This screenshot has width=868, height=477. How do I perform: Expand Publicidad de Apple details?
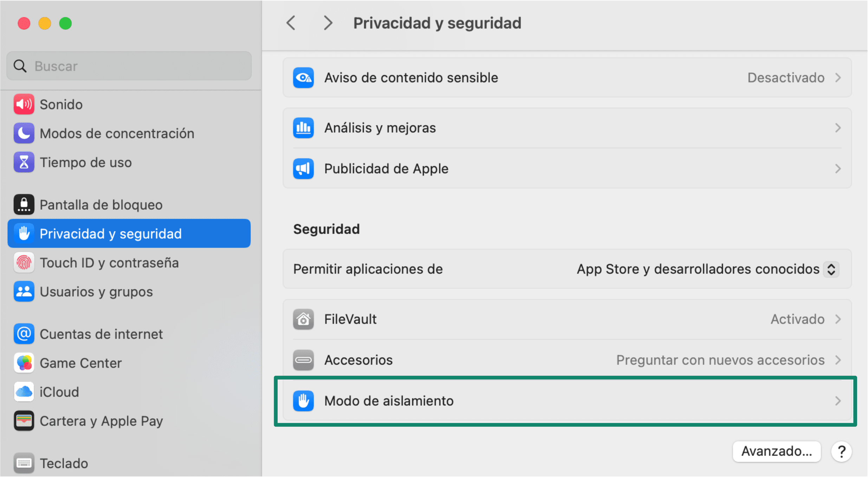562,169
